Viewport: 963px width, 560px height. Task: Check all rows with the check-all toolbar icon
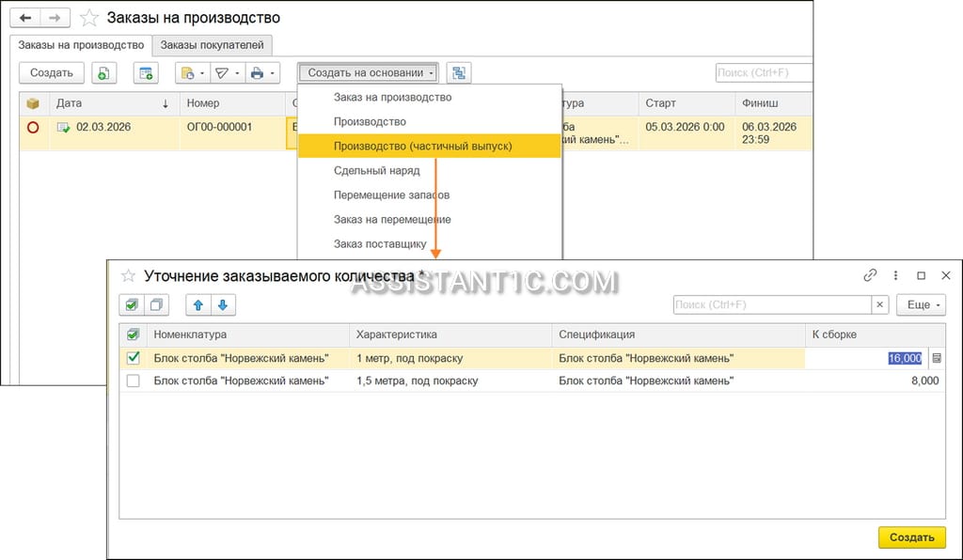click(132, 304)
